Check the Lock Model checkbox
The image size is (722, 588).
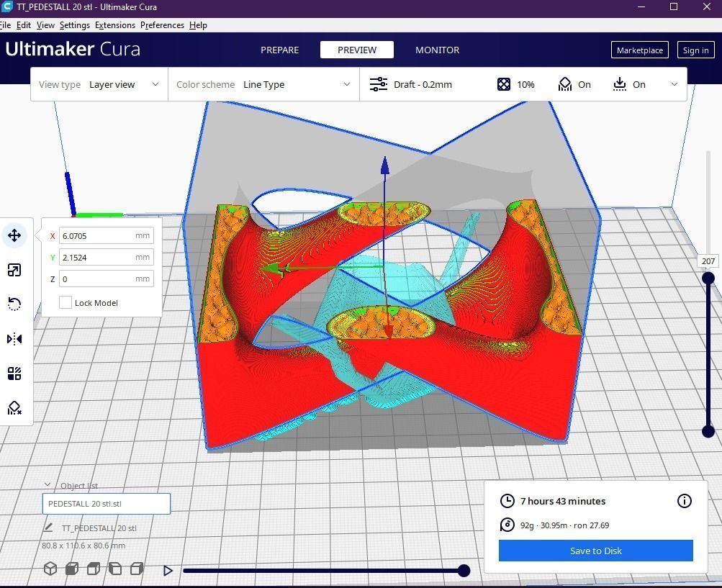pos(66,302)
